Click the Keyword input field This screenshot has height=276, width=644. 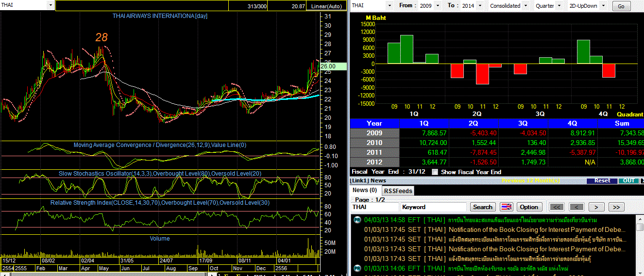433,207
